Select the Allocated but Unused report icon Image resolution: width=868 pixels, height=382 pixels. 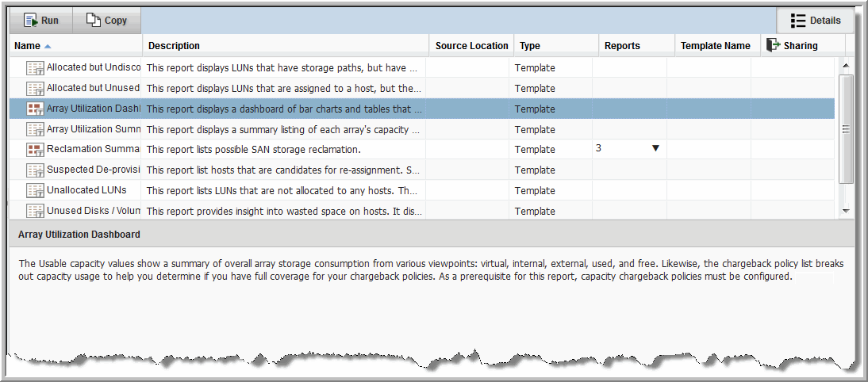tap(35, 89)
